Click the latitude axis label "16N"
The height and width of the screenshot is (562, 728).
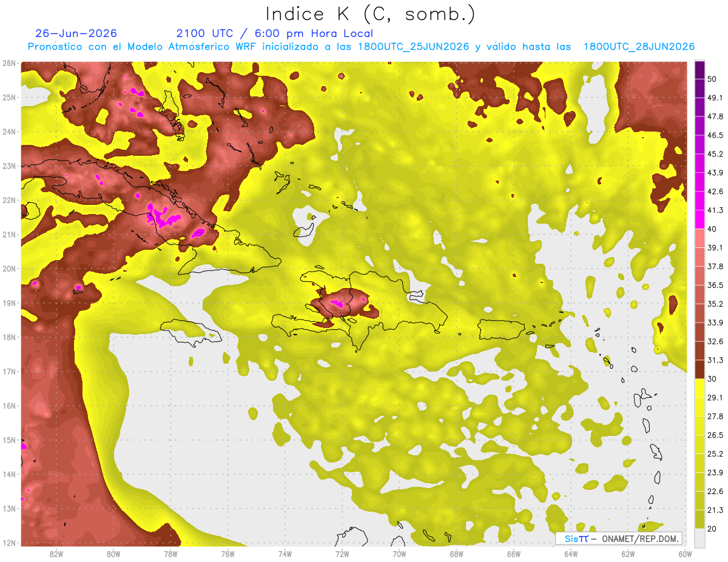(9, 406)
